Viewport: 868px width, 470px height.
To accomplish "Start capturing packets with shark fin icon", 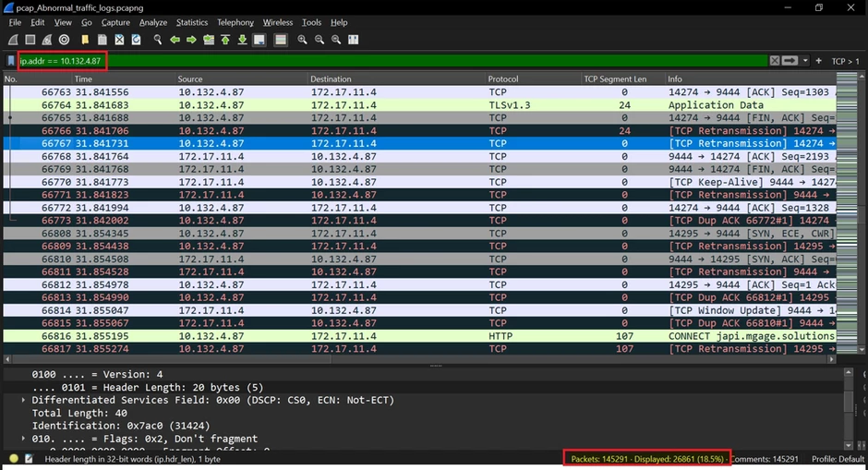I will (13, 40).
